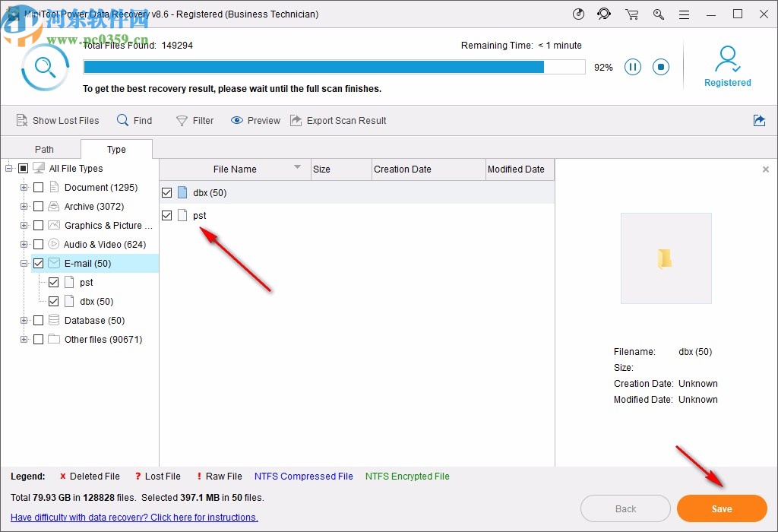Select the E-mail envelope icon

click(54, 263)
